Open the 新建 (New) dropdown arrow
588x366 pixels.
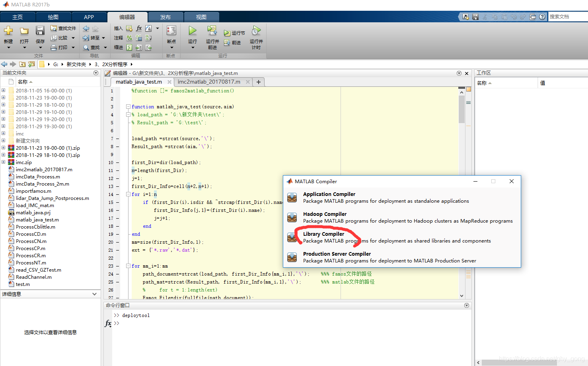point(8,48)
